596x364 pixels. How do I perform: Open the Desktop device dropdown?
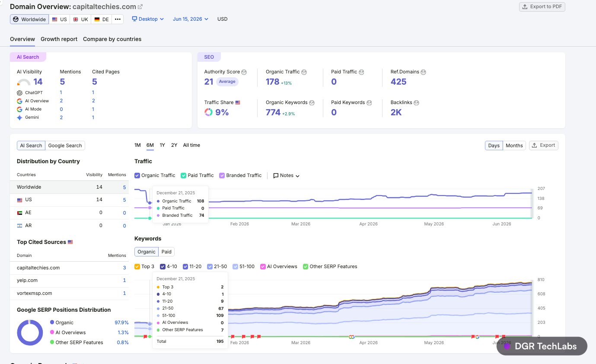148,19
